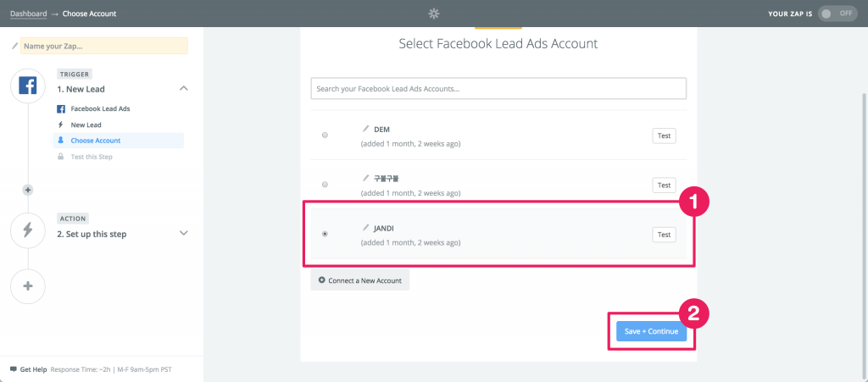
Task: Click the large plus circle to add step
Action: (x=27, y=286)
